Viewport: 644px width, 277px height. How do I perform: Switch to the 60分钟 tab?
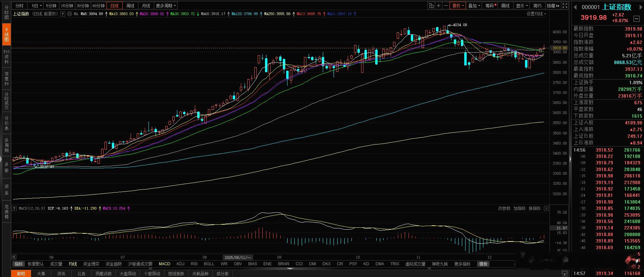coord(98,6)
